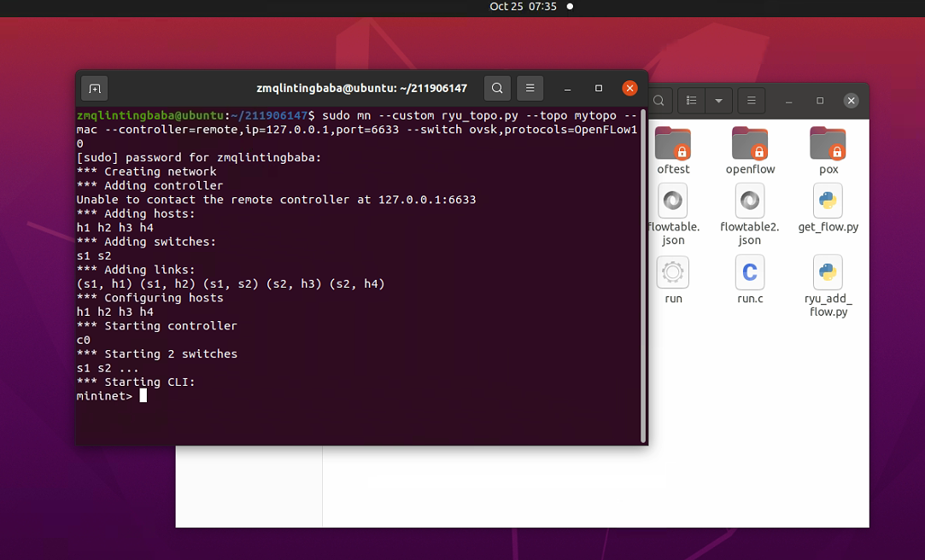Click text '*** Configuring hosts'

[x=149, y=298]
